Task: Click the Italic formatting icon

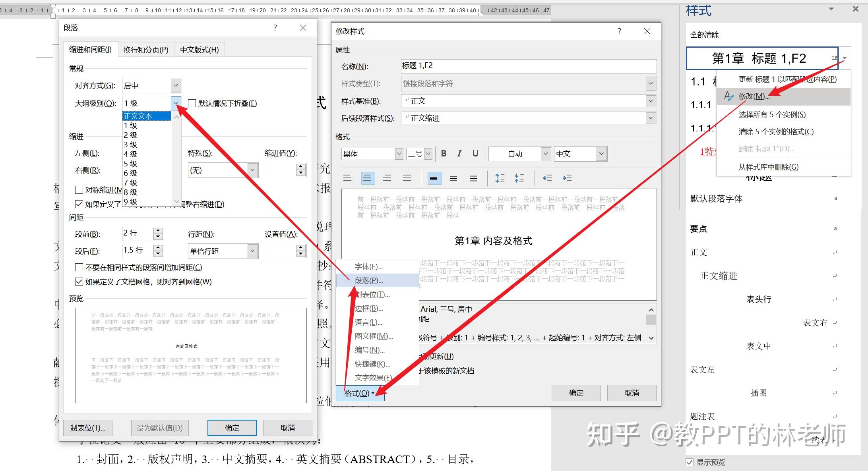Action: click(459, 154)
